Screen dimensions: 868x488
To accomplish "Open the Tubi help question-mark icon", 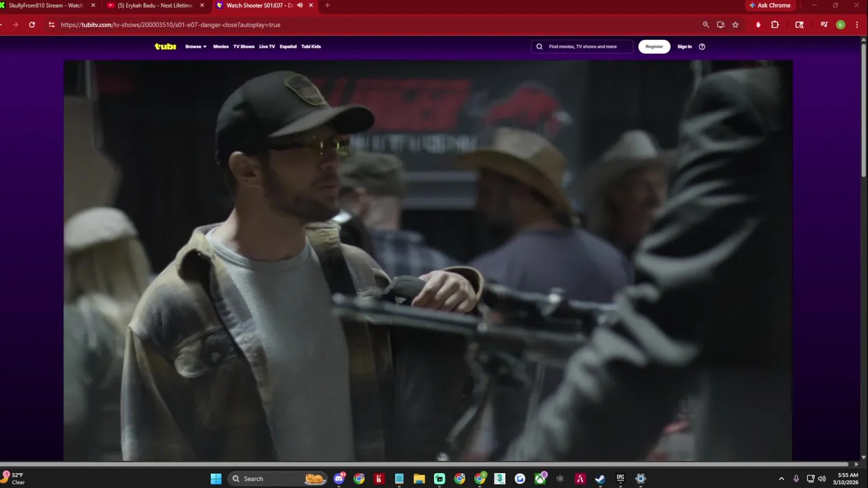I will coord(702,47).
